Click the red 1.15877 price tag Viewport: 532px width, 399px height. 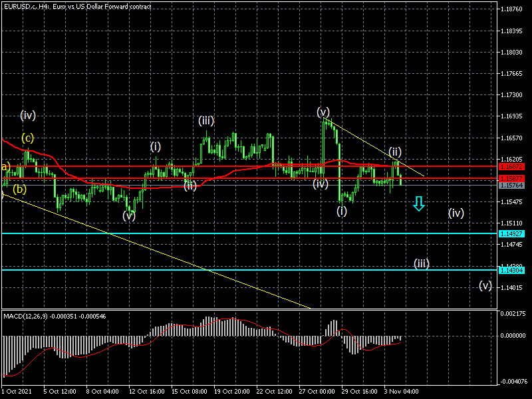[511, 178]
